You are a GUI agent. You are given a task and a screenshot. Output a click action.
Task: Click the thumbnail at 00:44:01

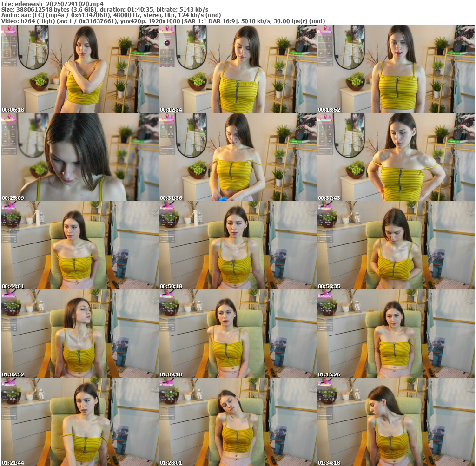click(79, 245)
